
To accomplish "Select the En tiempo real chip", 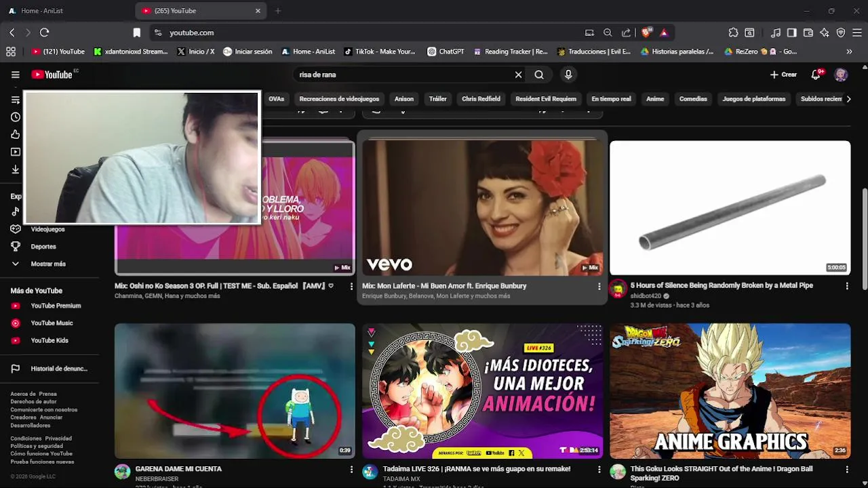I will point(611,99).
